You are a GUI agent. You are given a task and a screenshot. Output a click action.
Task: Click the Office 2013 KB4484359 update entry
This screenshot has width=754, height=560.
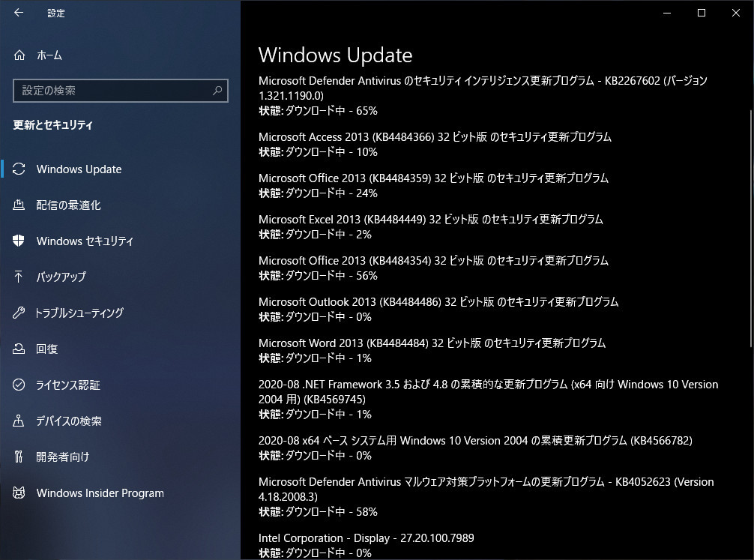[x=433, y=178]
